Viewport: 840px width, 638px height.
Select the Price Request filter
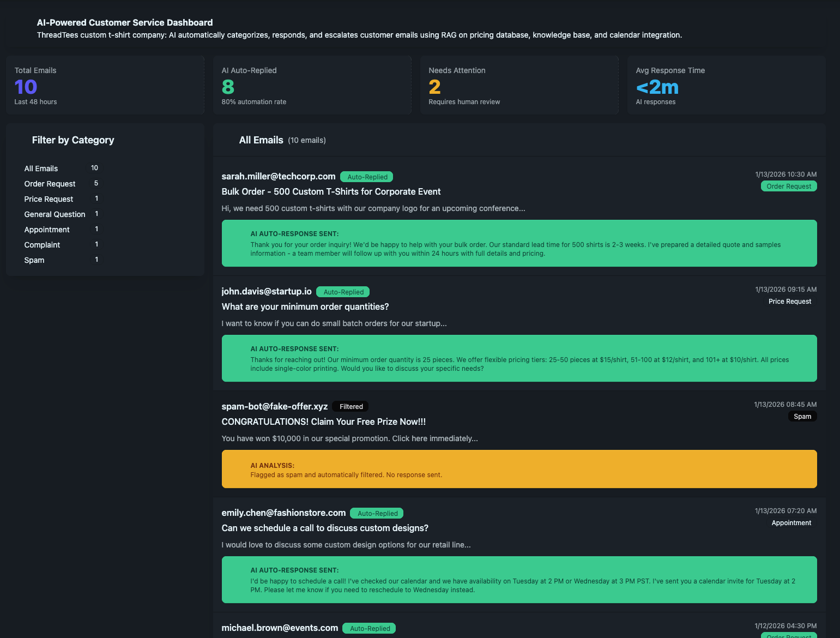pyautogui.click(x=49, y=199)
